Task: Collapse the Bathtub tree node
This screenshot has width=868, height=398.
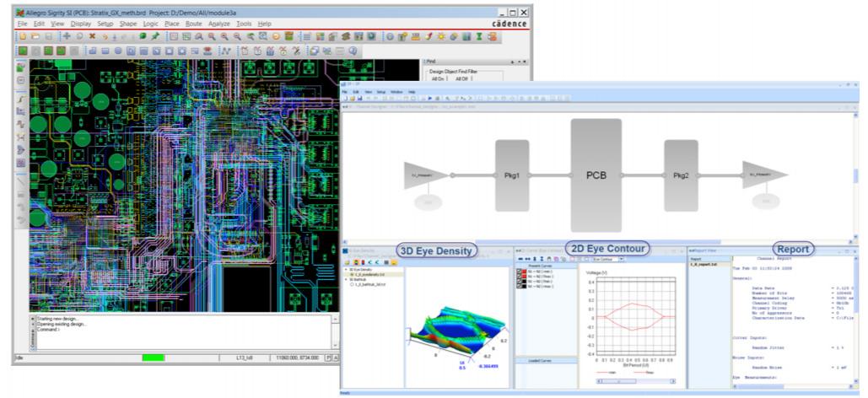Action: pos(346,280)
